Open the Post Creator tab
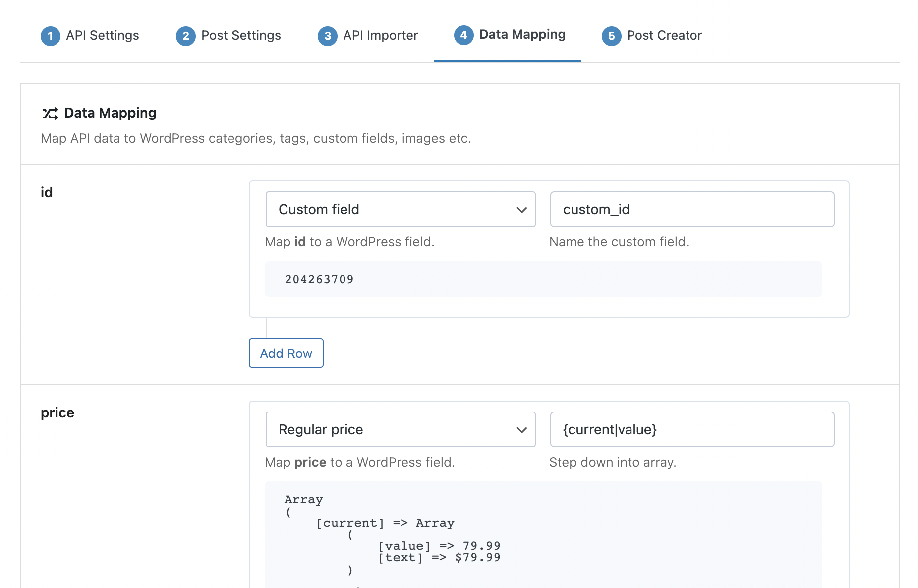The height and width of the screenshot is (588, 918). 652,36
